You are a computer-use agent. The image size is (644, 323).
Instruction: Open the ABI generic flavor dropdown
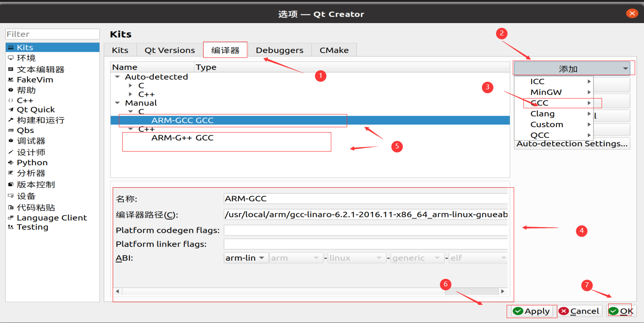click(417, 258)
